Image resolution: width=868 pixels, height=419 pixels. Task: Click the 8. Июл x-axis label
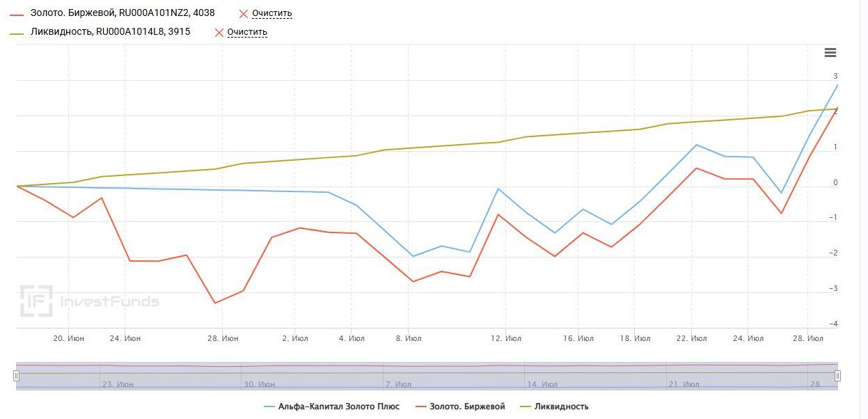[x=409, y=338]
